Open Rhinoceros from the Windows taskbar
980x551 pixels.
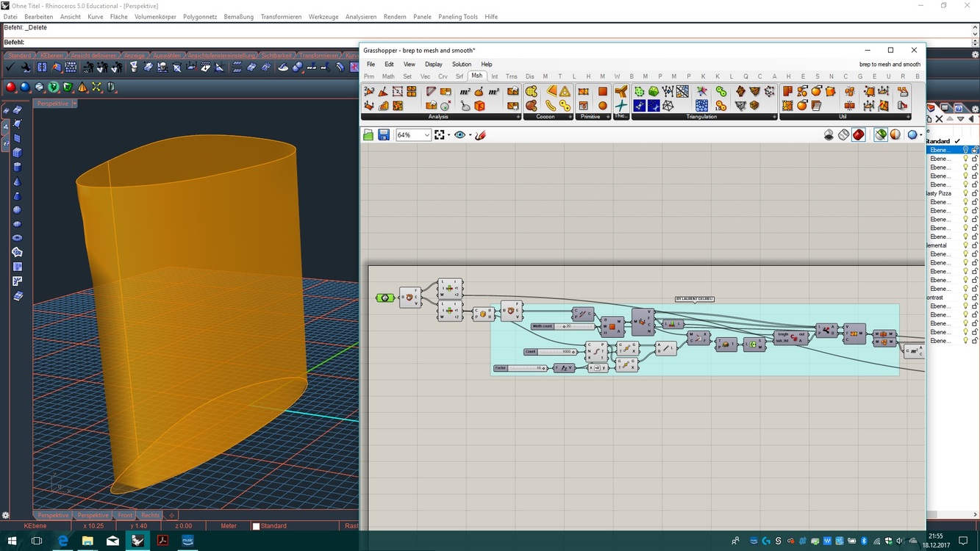(x=137, y=541)
